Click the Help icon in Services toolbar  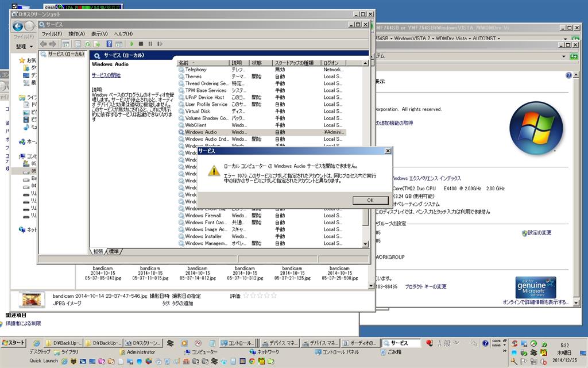[x=109, y=44]
